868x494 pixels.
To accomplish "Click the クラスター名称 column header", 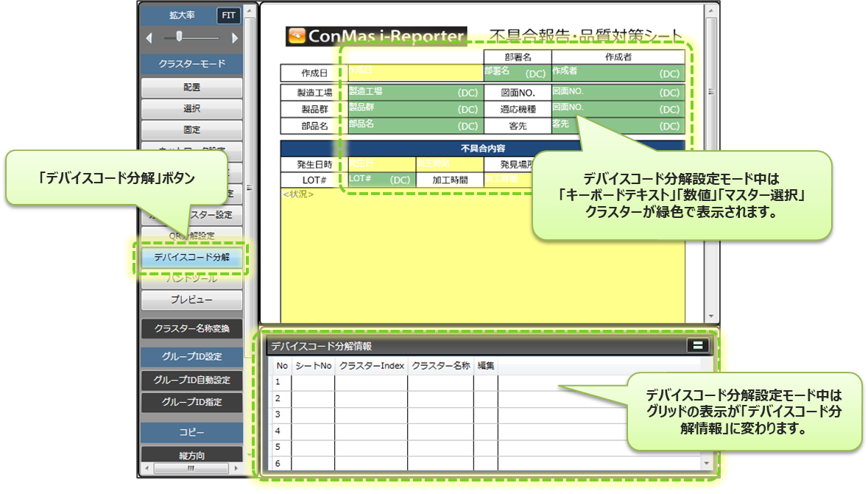I will point(441,366).
